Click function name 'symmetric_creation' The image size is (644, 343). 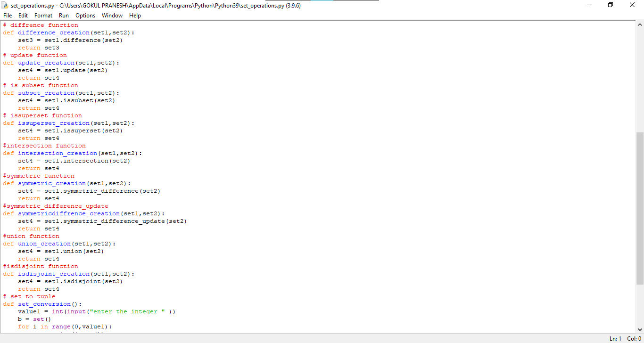click(52, 183)
